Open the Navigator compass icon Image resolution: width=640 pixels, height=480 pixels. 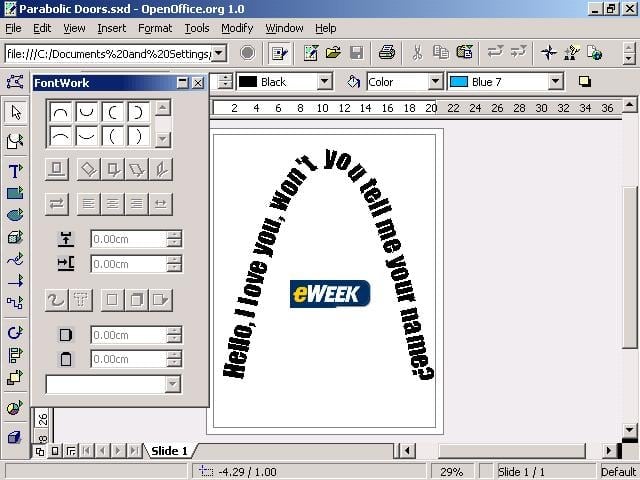pos(549,53)
